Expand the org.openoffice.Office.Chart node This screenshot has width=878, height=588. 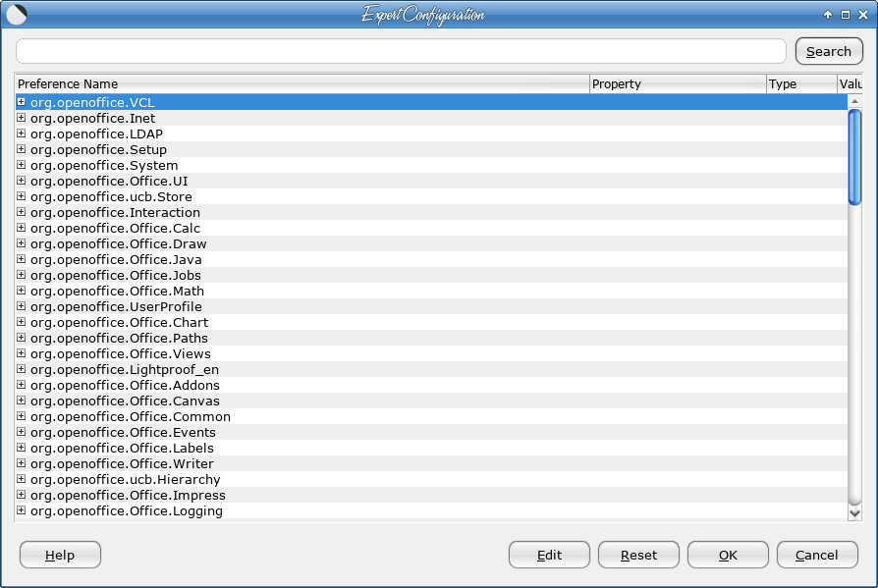22,321
